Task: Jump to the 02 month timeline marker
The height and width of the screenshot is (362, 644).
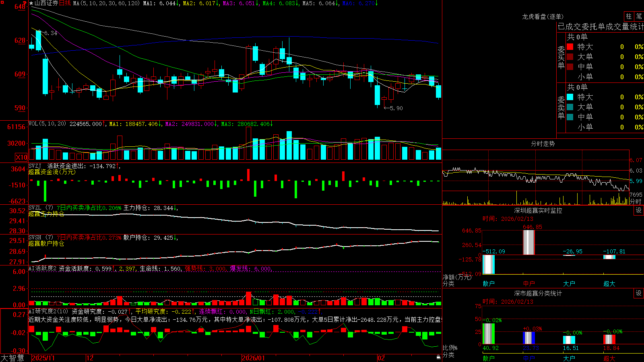Action: click(381, 358)
